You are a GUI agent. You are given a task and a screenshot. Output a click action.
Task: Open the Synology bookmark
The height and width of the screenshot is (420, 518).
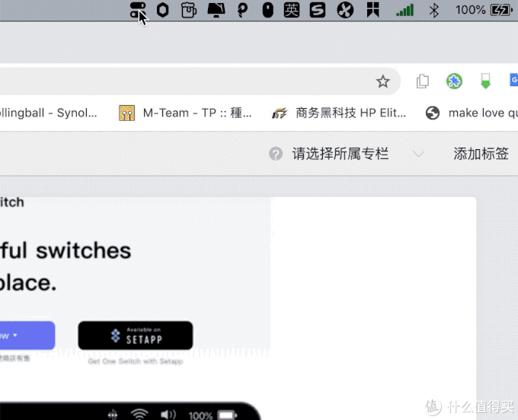(x=49, y=113)
